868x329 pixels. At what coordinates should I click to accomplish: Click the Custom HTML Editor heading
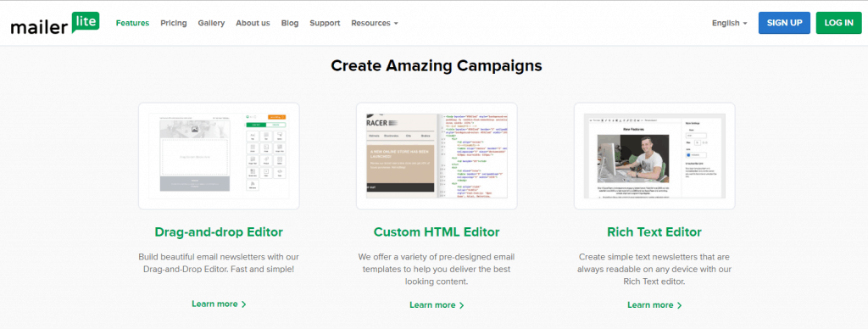tap(437, 231)
